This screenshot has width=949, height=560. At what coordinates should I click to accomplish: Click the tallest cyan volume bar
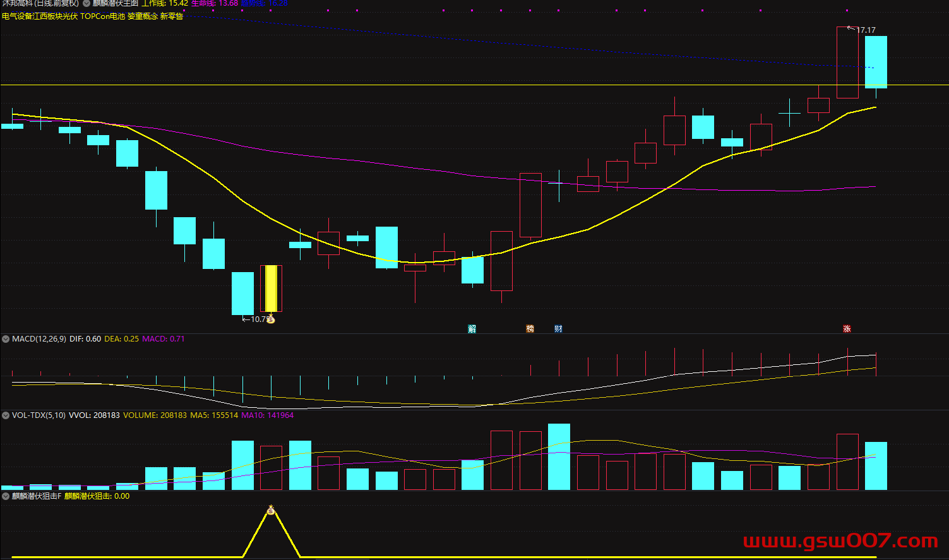click(x=559, y=456)
